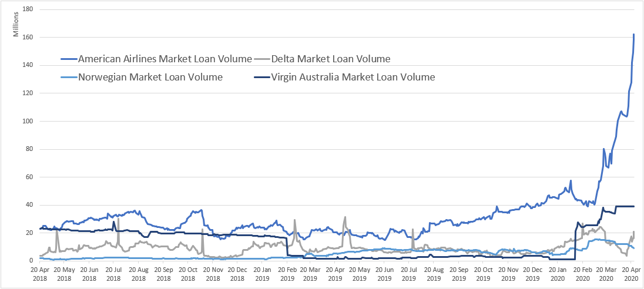Select the 20 Nov 2018 date axis label
The image size is (644, 289).
tap(213, 275)
